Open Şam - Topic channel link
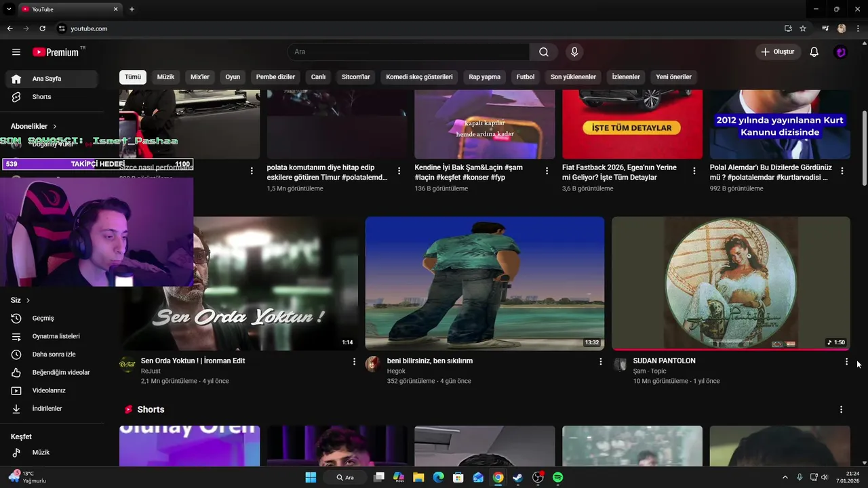 (650, 371)
